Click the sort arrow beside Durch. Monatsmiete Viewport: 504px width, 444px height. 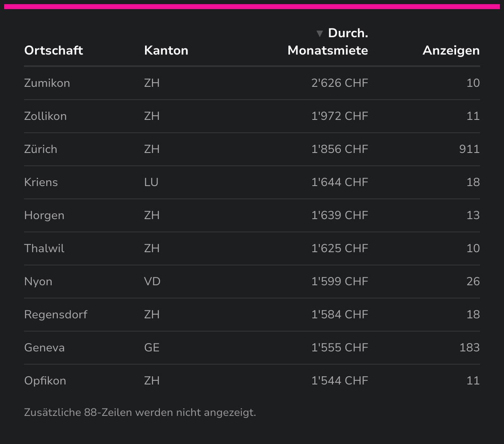click(x=319, y=33)
